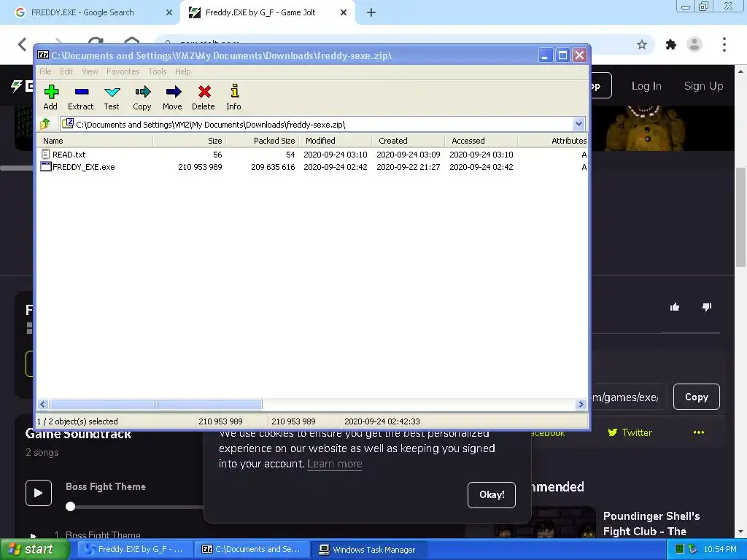Click the Extract toolbar icon
The width and height of the screenshot is (747, 560).
point(82,92)
